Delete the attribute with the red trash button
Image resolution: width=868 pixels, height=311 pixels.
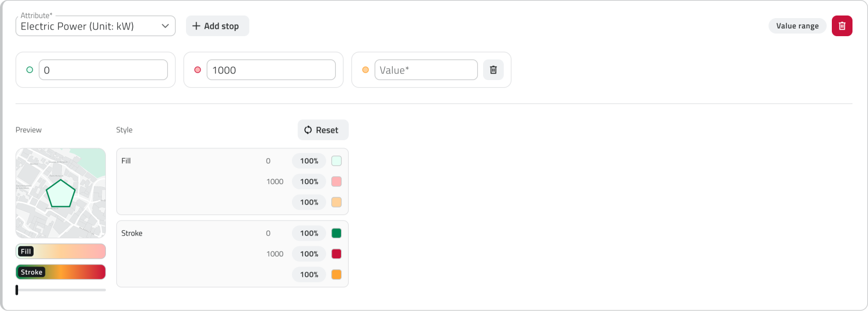(842, 26)
